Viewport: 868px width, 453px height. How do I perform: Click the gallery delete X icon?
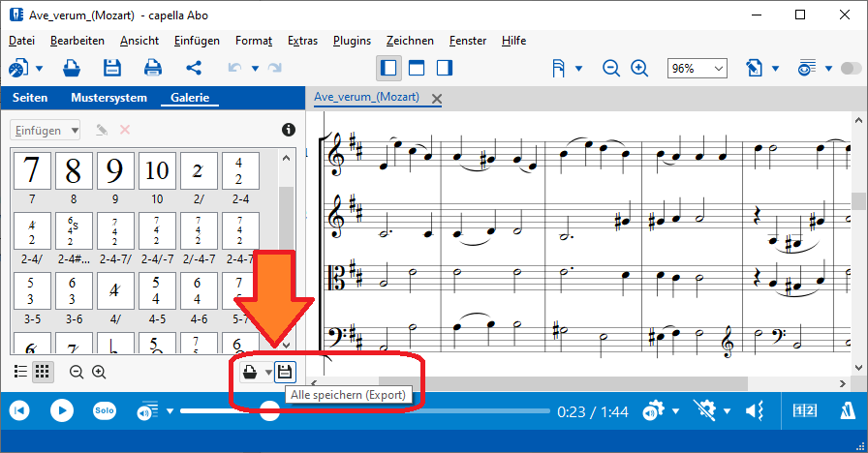(125, 130)
